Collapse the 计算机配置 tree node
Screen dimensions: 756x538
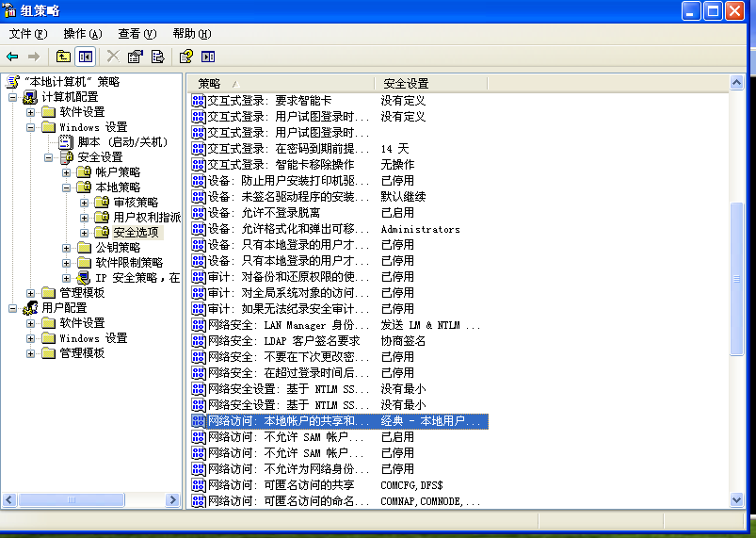[12, 97]
